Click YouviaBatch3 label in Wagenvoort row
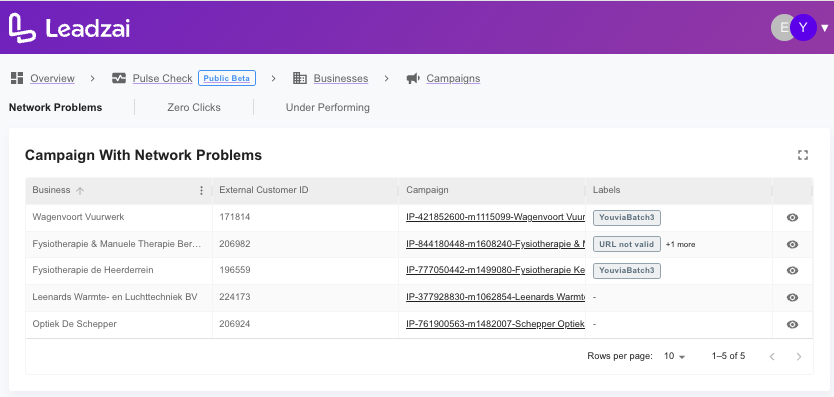 [x=627, y=217]
